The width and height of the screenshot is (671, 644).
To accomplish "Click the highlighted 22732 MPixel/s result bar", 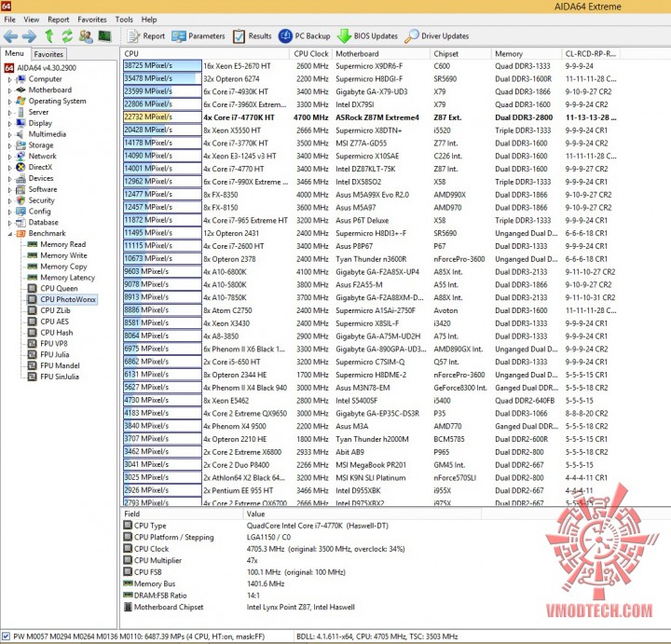I will coord(162,117).
